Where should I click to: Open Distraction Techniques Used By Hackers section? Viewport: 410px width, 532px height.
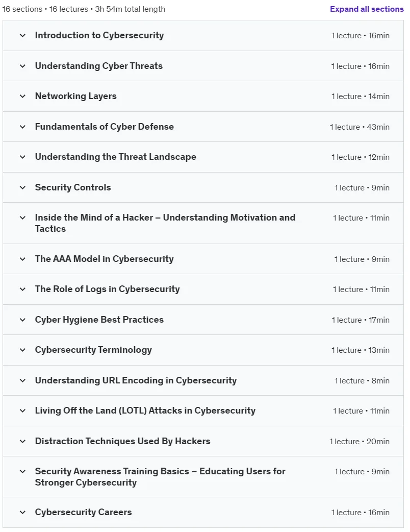[x=122, y=441]
